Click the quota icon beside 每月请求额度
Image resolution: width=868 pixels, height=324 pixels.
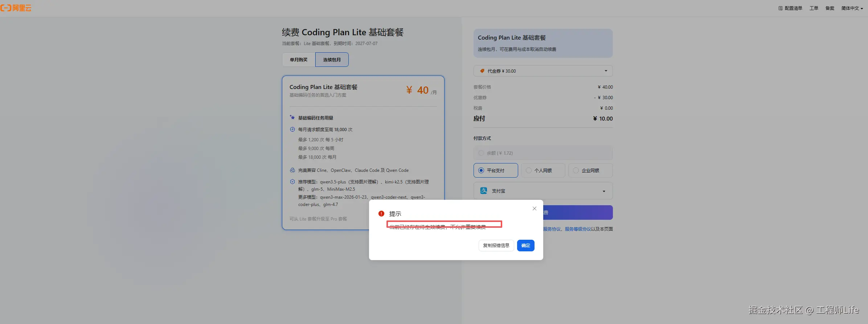pos(292,129)
